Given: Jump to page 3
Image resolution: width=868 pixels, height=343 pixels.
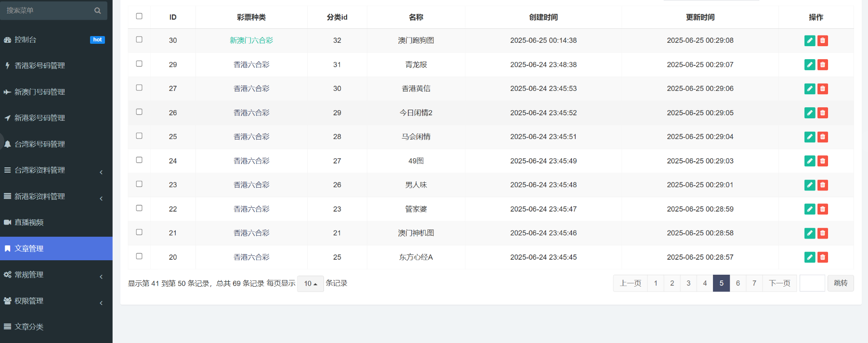Looking at the screenshot, I should [688, 283].
